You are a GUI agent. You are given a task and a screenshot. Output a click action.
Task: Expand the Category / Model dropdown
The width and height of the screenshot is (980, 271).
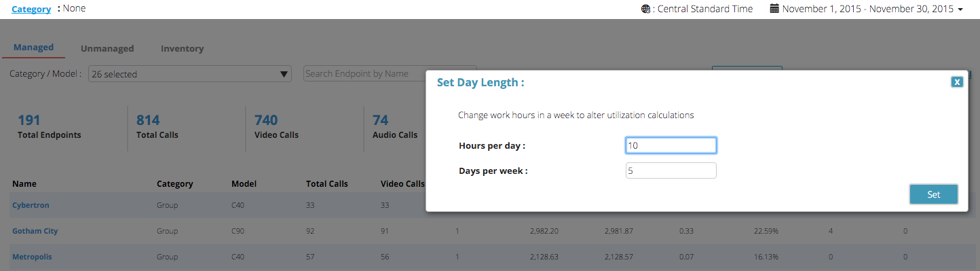pyautogui.click(x=189, y=74)
